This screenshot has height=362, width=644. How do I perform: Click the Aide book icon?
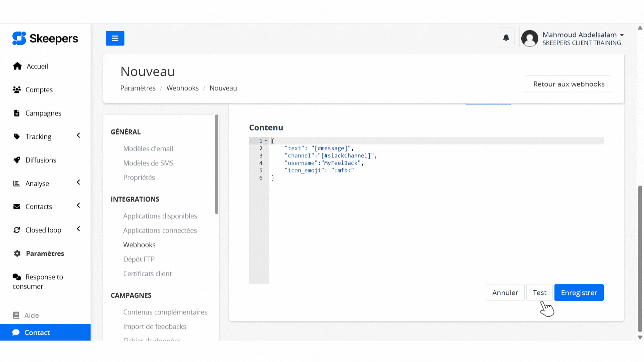pyautogui.click(x=16, y=315)
